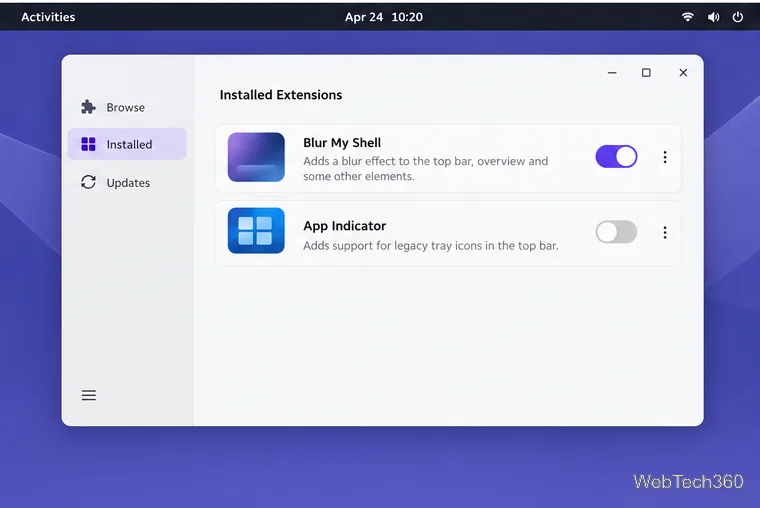
Task: Click the Installed Extensions heading
Action: [281, 95]
